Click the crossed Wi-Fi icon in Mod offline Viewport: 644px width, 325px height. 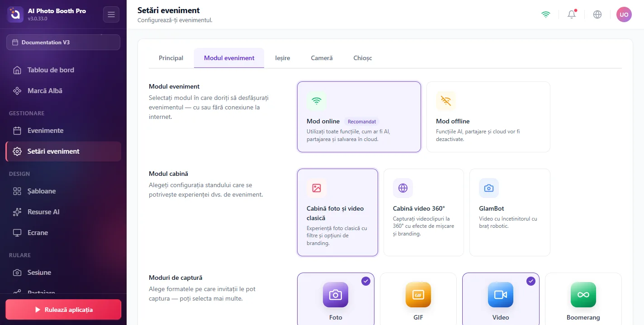(446, 101)
